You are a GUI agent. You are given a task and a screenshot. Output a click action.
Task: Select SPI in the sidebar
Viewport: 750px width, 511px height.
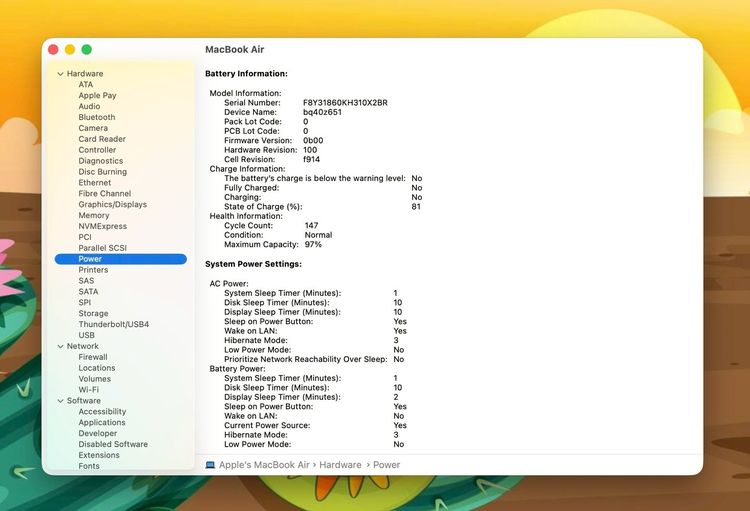pyautogui.click(x=84, y=302)
